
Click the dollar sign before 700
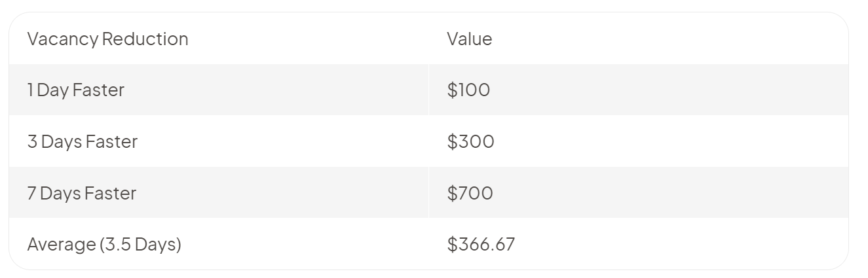pyautogui.click(x=452, y=193)
